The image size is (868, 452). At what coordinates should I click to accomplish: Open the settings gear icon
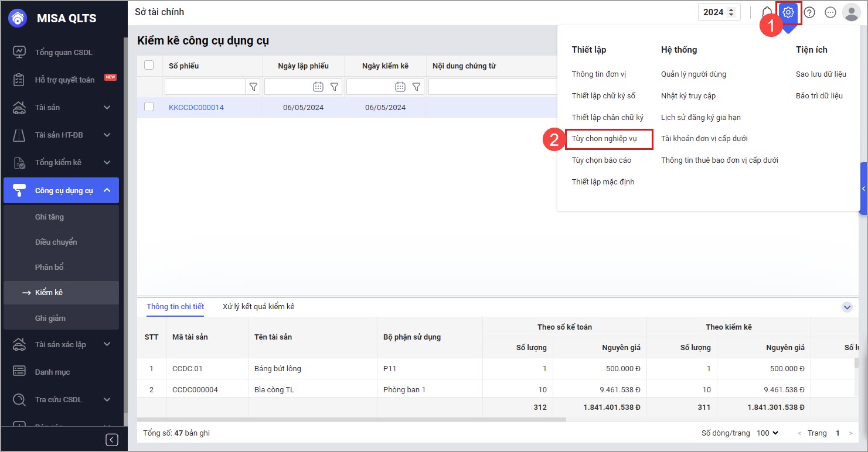point(788,12)
